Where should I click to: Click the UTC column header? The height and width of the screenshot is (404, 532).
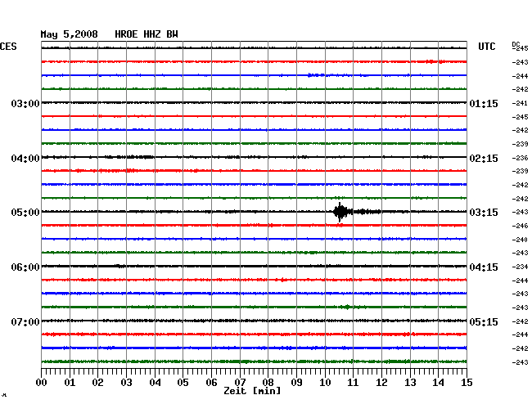(x=486, y=47)
